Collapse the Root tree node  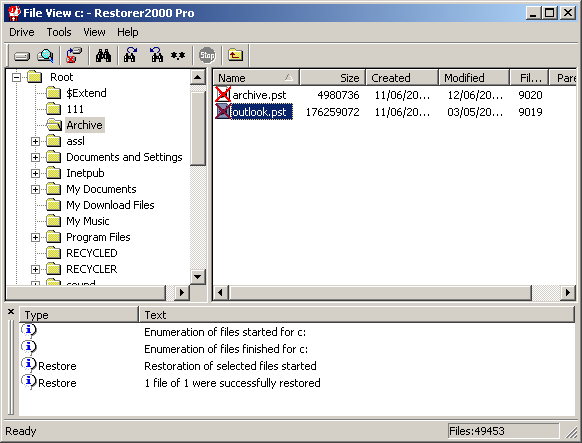[x=16, y=78]
